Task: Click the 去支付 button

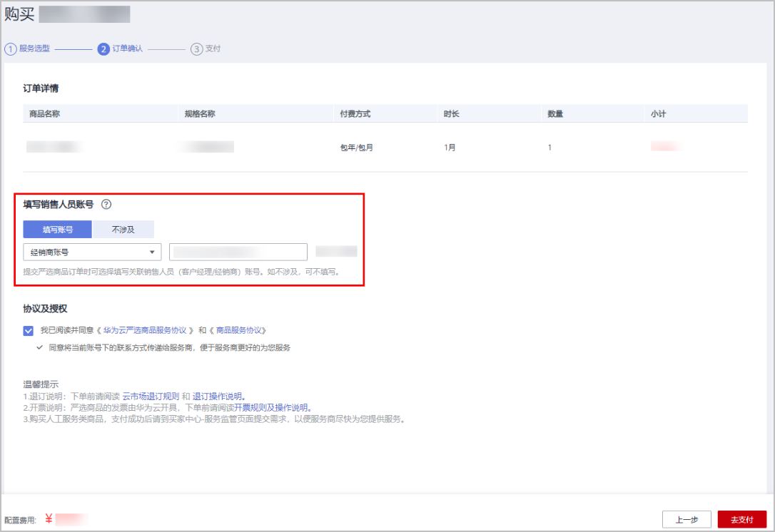Action: (x=742, y=520)
